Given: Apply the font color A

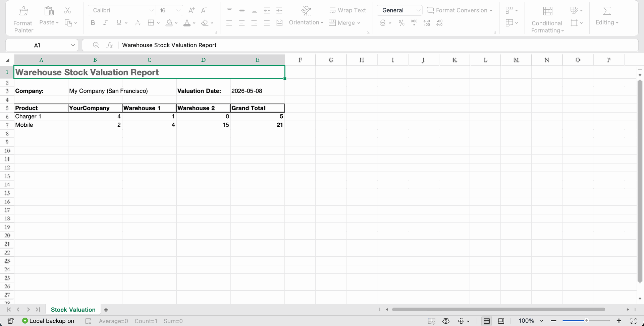Looking at the screenshot, I should 187,23.
